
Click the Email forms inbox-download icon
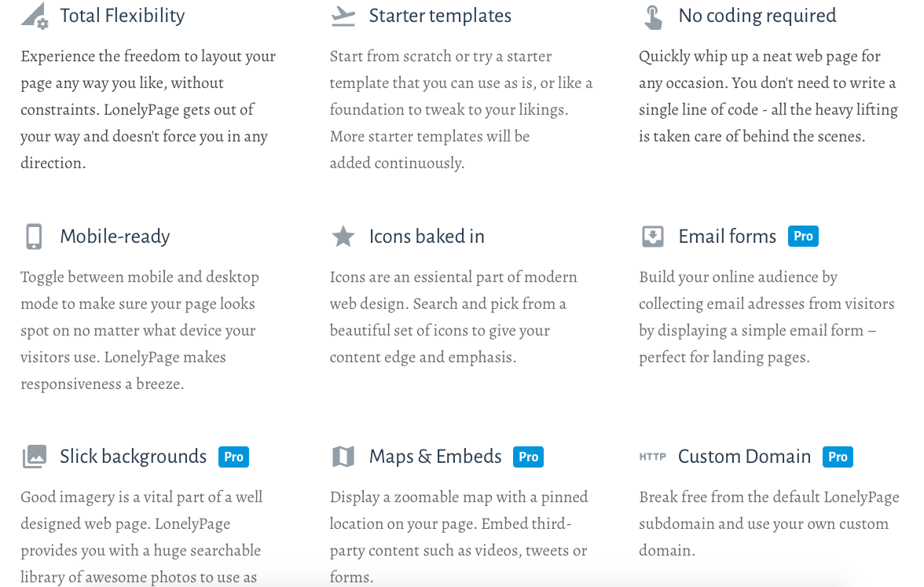coord(652,237)
